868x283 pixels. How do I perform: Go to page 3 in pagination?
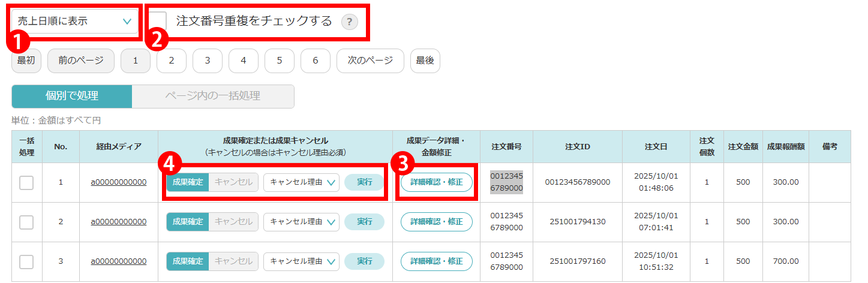click(x=207, y=61)
